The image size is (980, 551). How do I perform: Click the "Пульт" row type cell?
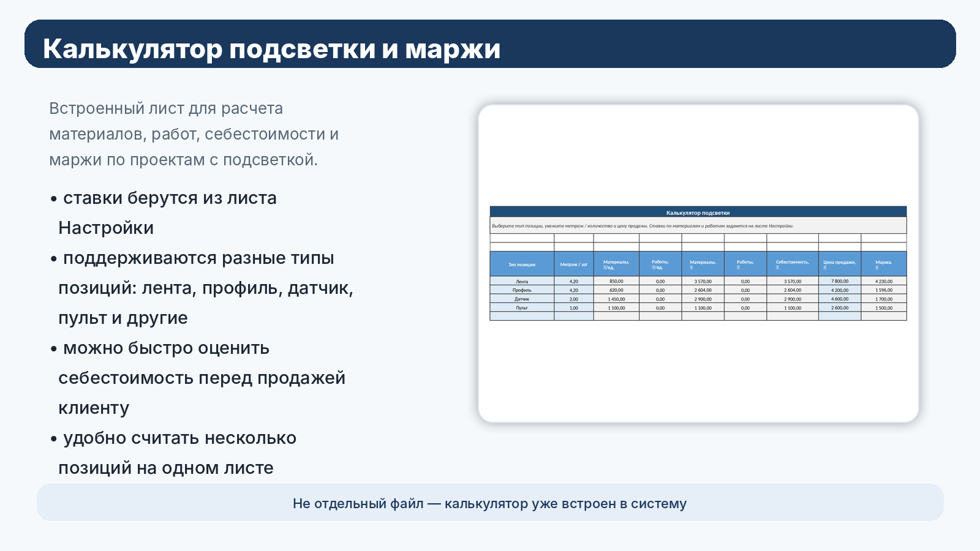[522, 308]
